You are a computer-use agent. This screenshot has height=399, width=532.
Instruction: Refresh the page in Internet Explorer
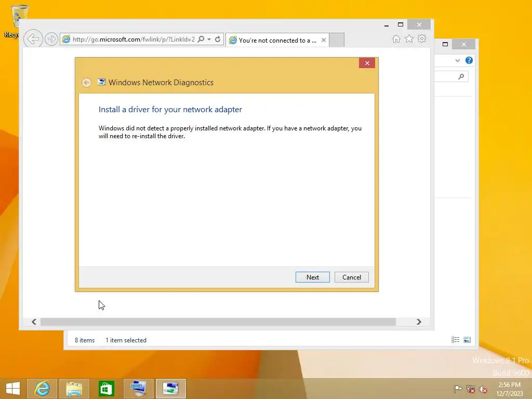point(218,39)
